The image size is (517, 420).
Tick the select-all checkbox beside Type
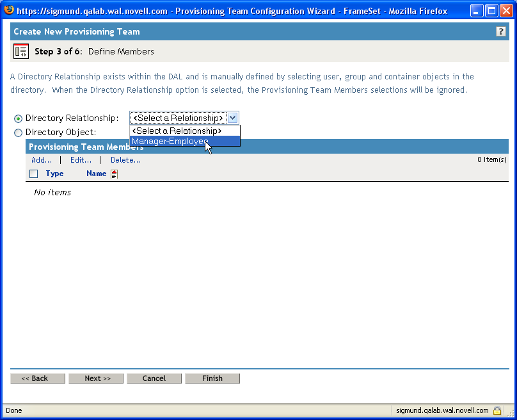34,174
